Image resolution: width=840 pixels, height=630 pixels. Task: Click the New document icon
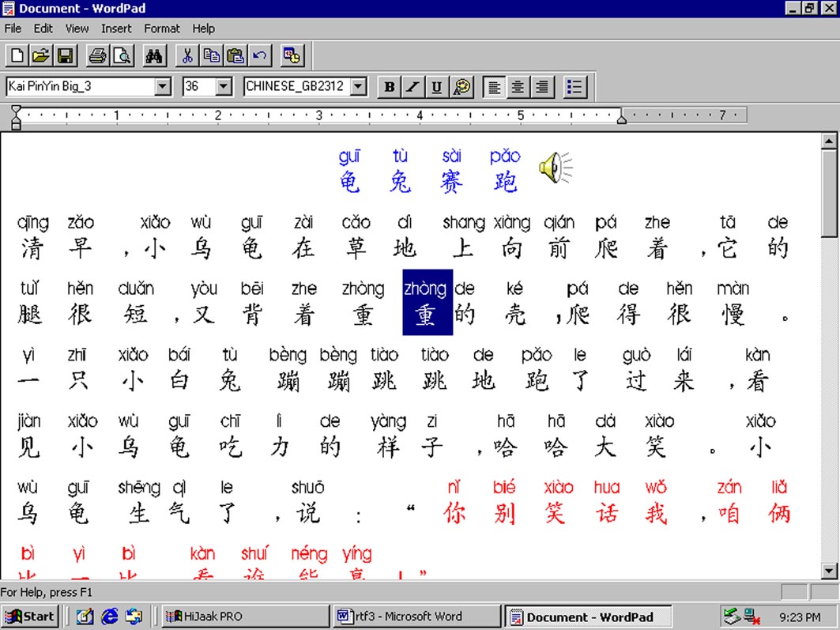17,56
